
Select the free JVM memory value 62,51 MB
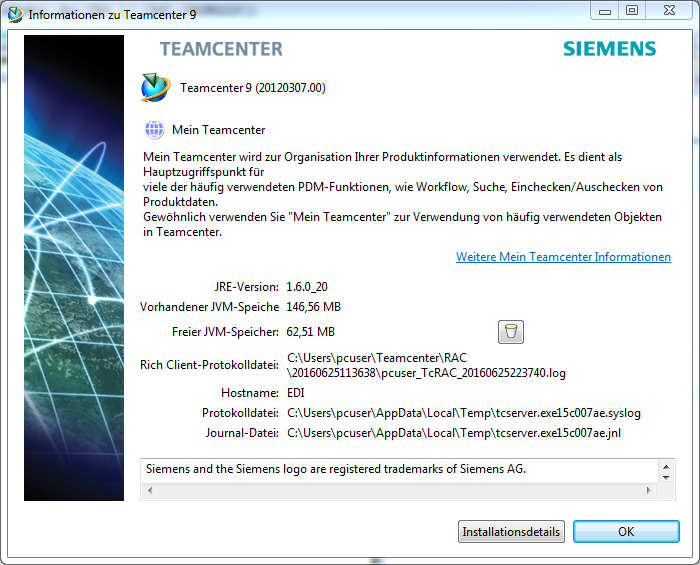[x=311, y=332]
